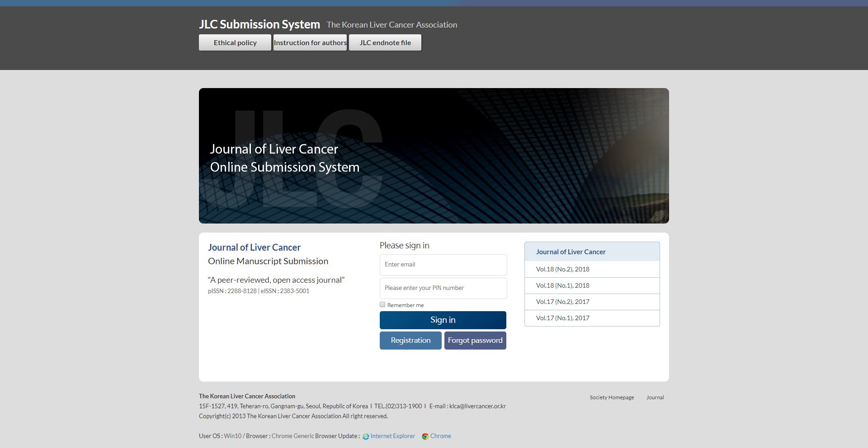Click the Internet Explorer browser icon

point(366,436)
